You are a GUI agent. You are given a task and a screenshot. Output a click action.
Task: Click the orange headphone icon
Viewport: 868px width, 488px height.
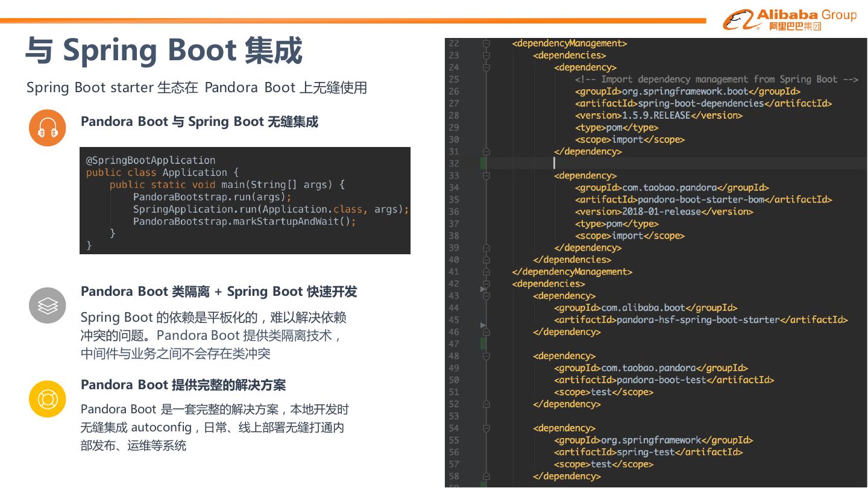(x=48, y=128)
